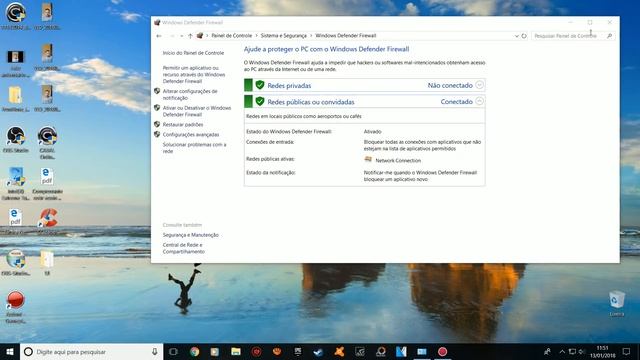This screenshot has height=360, width=640.
Task: Click the Conectado status text
Action: [456, 102]
